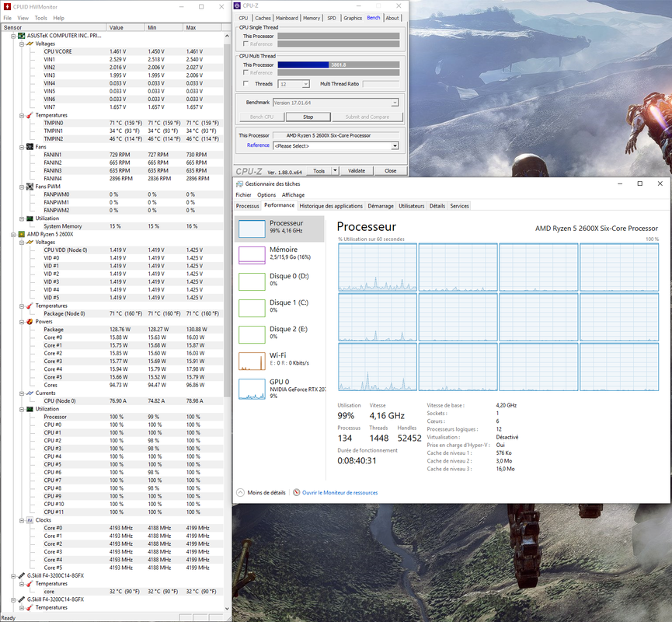This screenshot has height=622, width=672.
Task: Toggle Multi Thread Reference checkbox in CPU-Z
Action: point(245,72)
